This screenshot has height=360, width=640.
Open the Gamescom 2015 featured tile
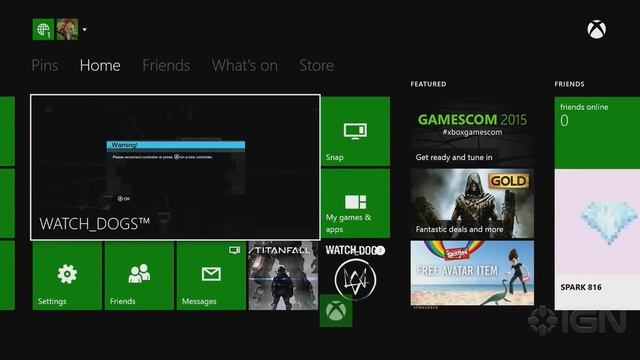point(472,131)
